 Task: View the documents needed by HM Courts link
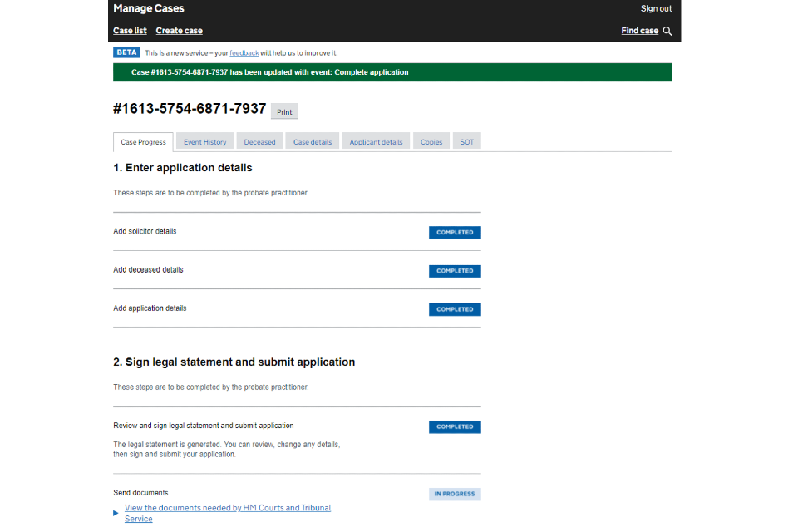(228, 513)
